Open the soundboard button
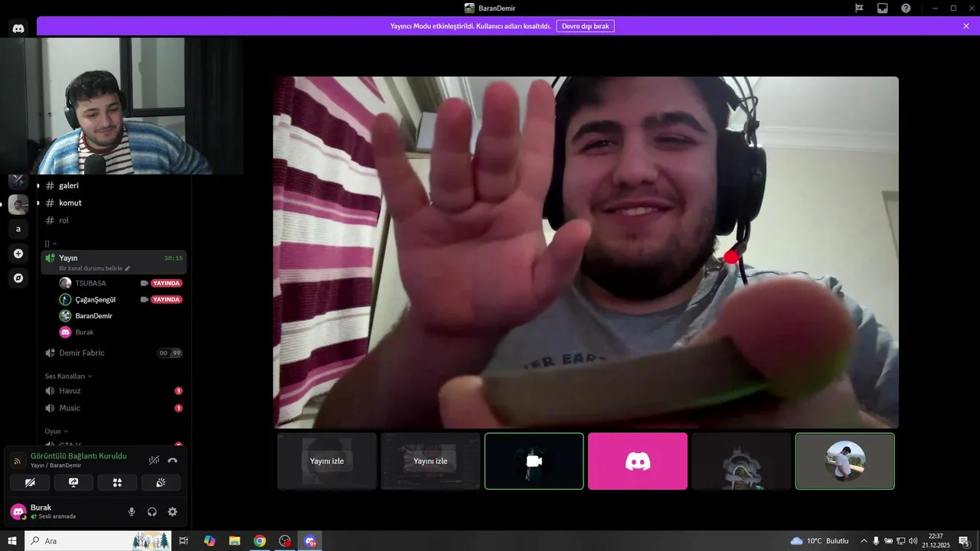The width and height of the screenshot is (980, 551). 161,482
